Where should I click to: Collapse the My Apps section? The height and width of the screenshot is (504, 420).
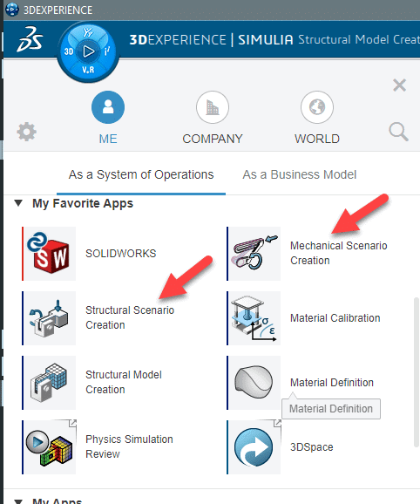pos(18,501)
